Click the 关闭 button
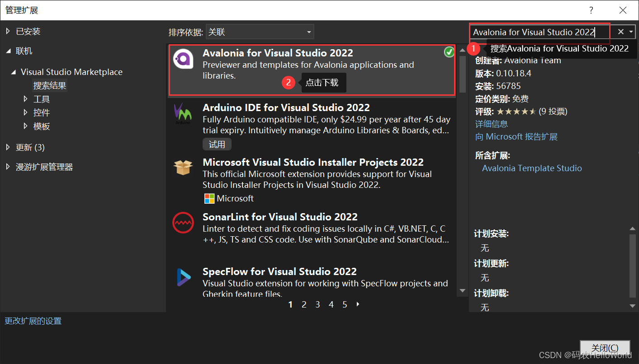Viewport: 639px width, 364px height. tap(605, 348)
